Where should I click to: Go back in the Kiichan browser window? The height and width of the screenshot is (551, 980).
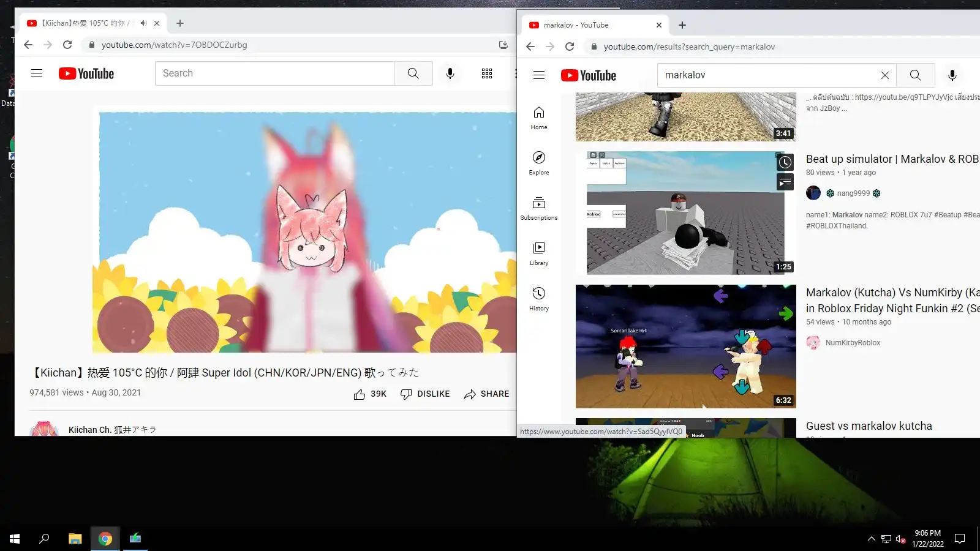click(x=28, y=45)
